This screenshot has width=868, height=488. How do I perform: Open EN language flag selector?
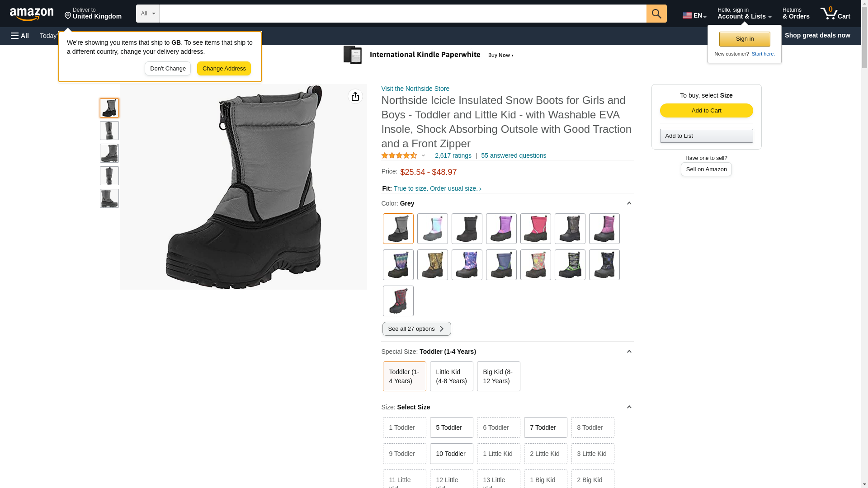(694, 15)
